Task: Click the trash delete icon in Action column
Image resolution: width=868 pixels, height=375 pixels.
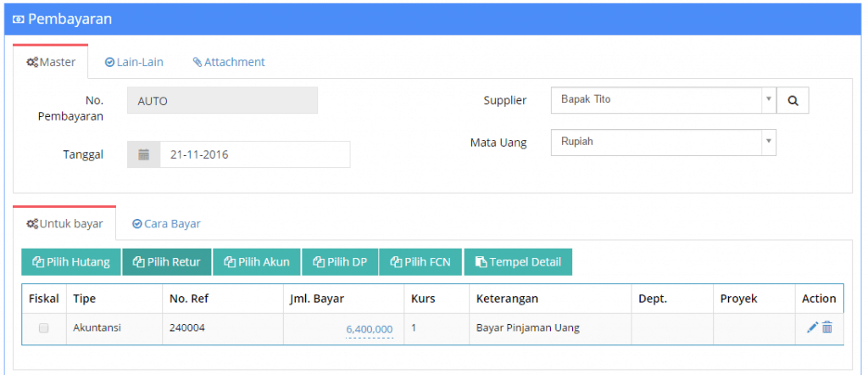Action: coord(827,327)
